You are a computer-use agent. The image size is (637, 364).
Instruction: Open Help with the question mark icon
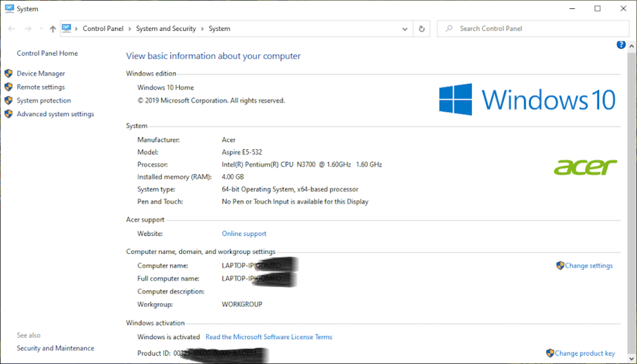coord(621,45)
